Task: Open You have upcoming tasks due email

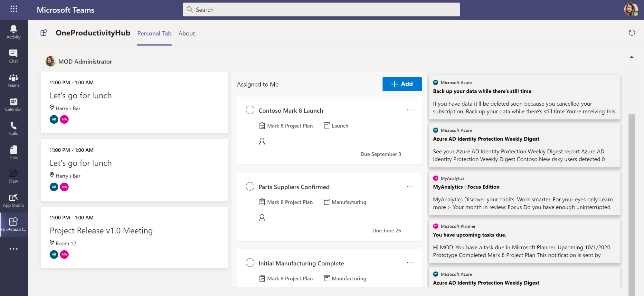Action: [x=525, y=241]
